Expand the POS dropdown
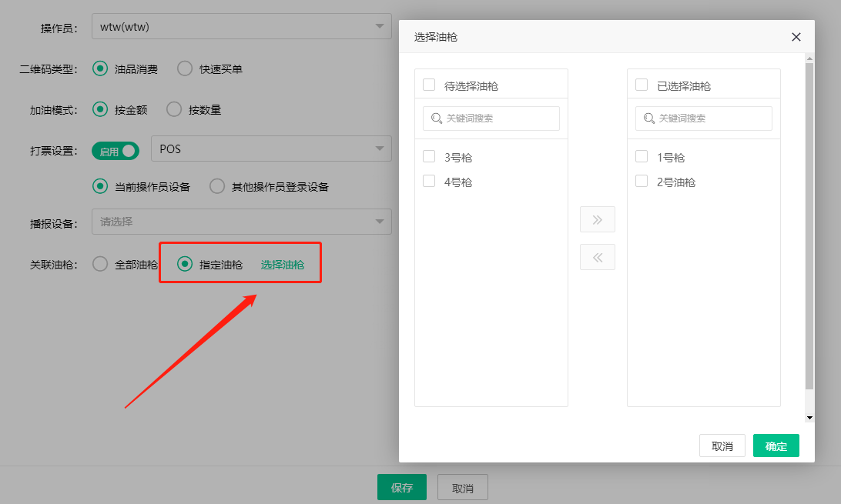This screenshot has width=841, height=504. coord(271,149)
